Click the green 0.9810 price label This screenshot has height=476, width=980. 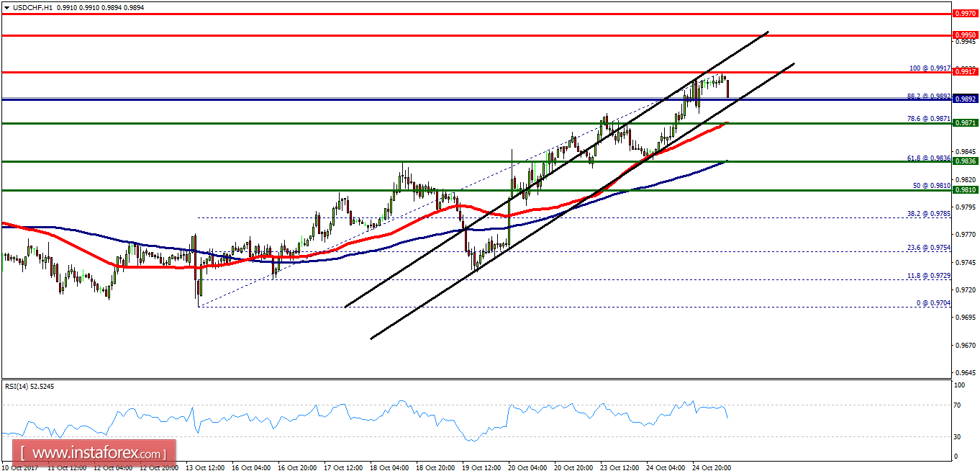(965, 189)
